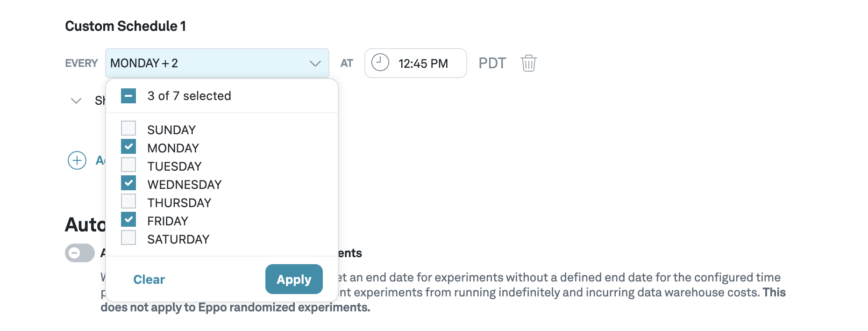The height and width of the screenshot is (331, 868).
Task: Click the circled plus Add icon
Action: [x=77, y=160]
